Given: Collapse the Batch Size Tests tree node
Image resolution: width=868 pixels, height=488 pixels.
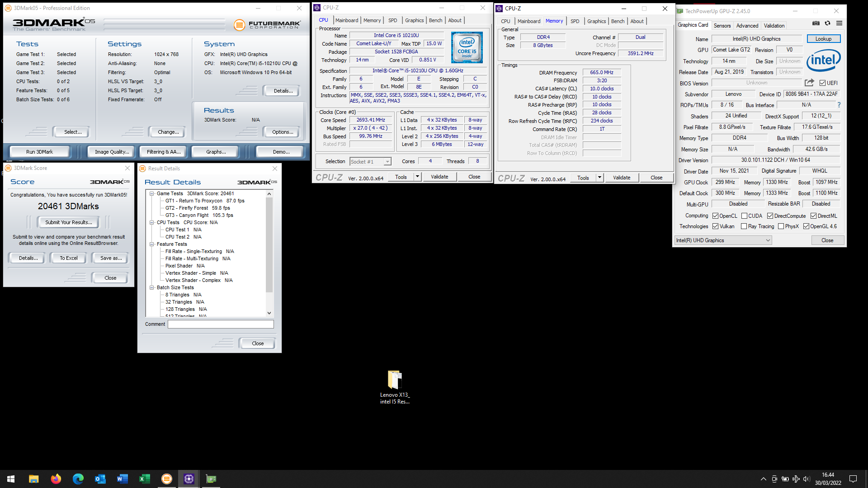Looking at the screenshot, I should tap(152, 287).
